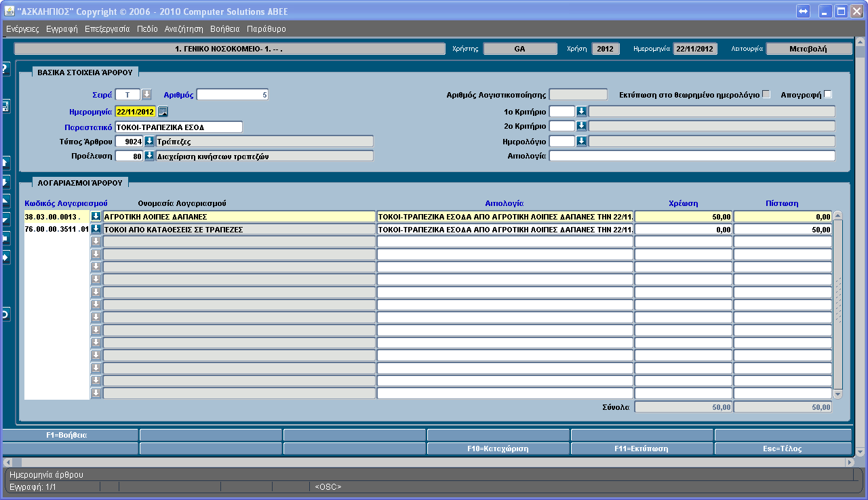Open the 2ο Κριτήριο lookup arrow
Screen dimensions: 868x500
(581, 126)
